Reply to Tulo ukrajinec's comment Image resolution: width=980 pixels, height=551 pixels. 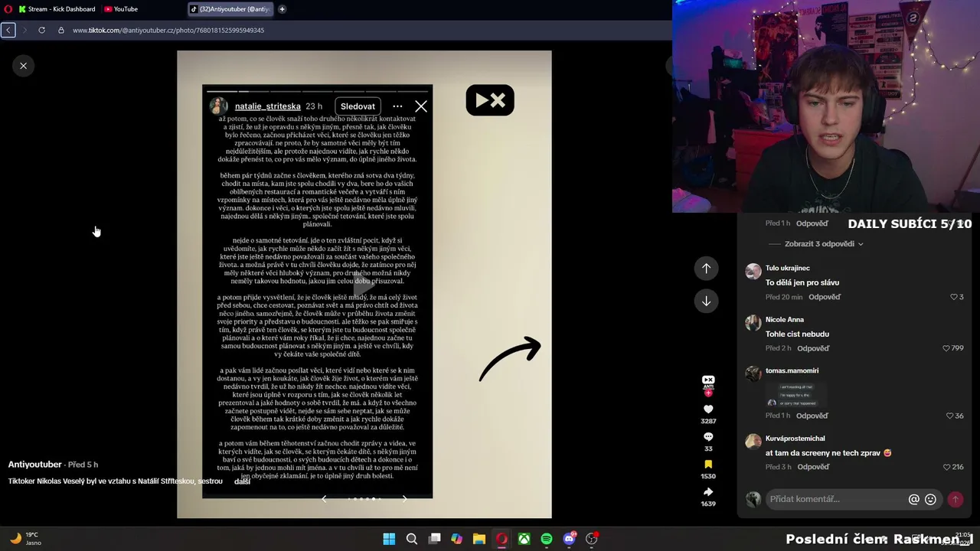click(x=825, y=297)
